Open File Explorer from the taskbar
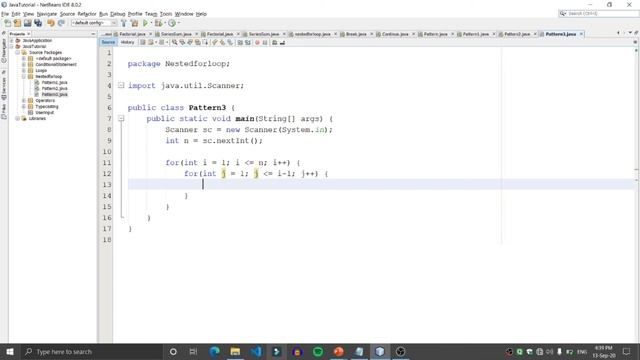The image size is (640, 360). 235,351
